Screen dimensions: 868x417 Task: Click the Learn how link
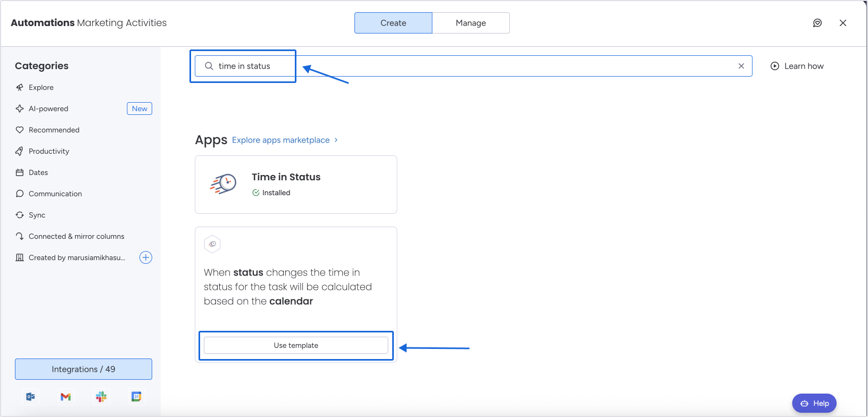[x=797, y=66]
